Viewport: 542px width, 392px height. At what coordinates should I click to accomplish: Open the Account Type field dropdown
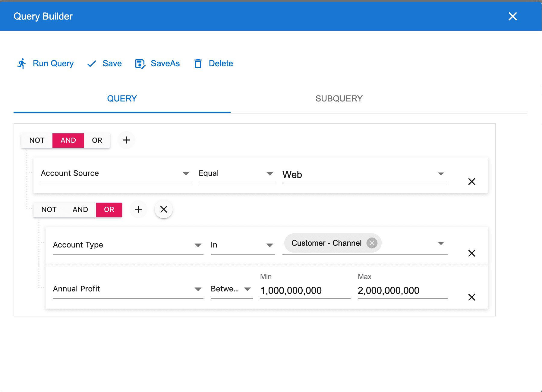pos(128,245)
